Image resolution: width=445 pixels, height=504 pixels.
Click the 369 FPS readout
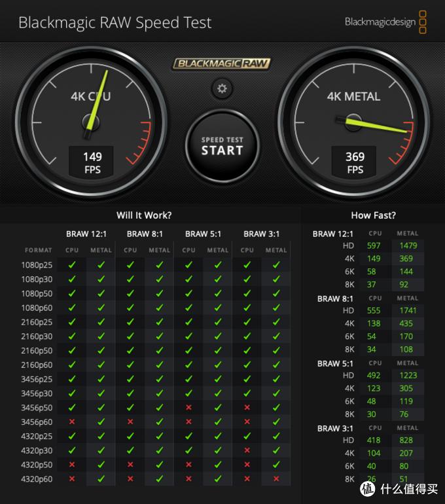(x=355, y=162)
